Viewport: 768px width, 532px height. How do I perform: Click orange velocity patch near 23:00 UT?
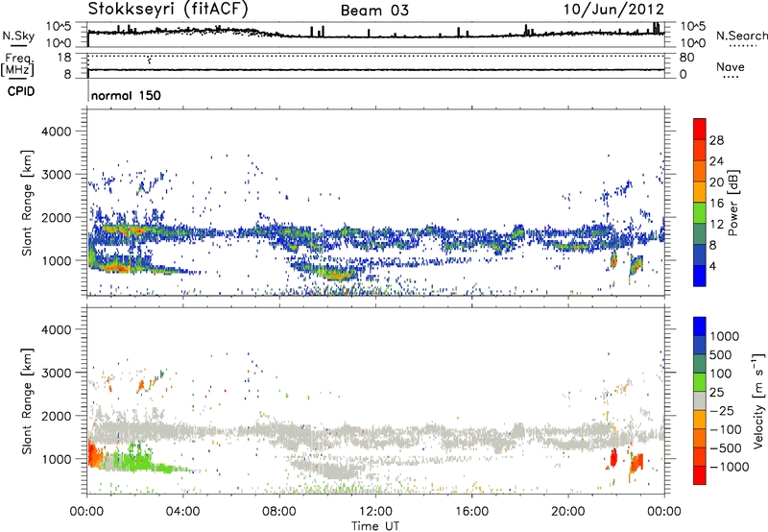(636, 463)
